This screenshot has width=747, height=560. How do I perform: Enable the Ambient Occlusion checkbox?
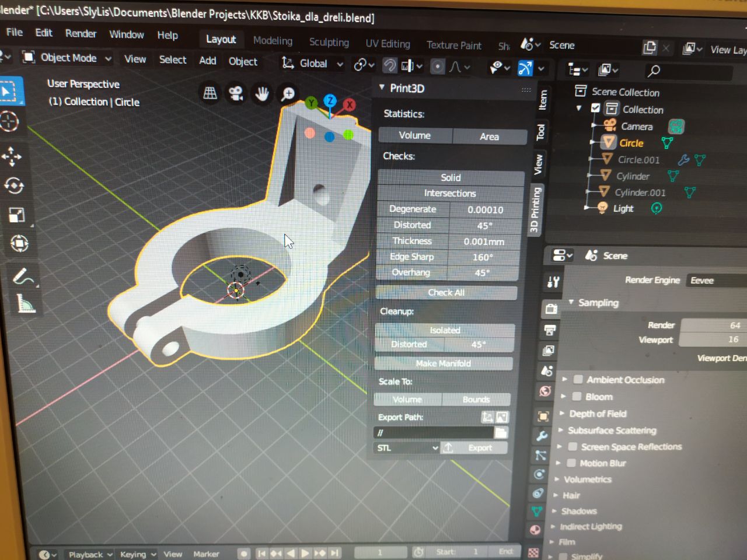click(x=578, y=379)
